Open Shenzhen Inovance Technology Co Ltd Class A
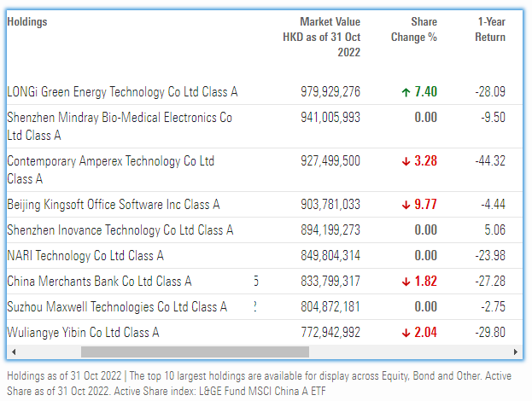532x401 pixels. pyautogui.click(x=120, y=230)
